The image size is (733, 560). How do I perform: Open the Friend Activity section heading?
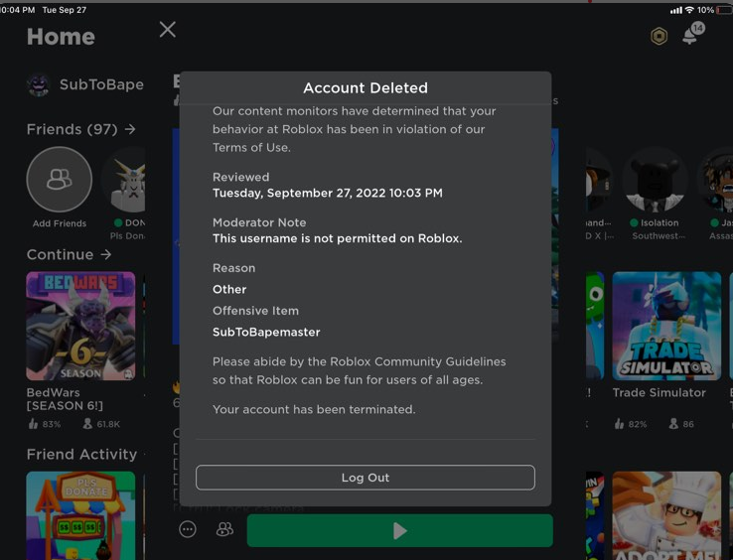(81, 454)
